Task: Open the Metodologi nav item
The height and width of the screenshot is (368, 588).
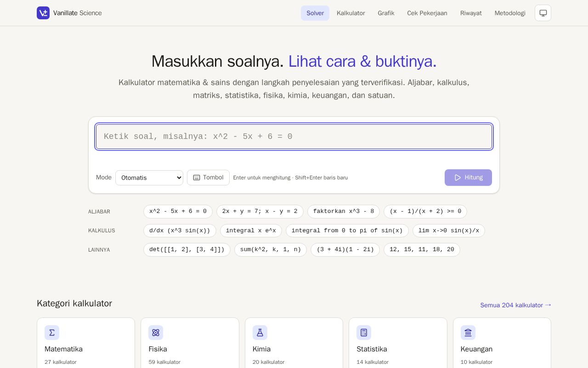Action: 510,13
